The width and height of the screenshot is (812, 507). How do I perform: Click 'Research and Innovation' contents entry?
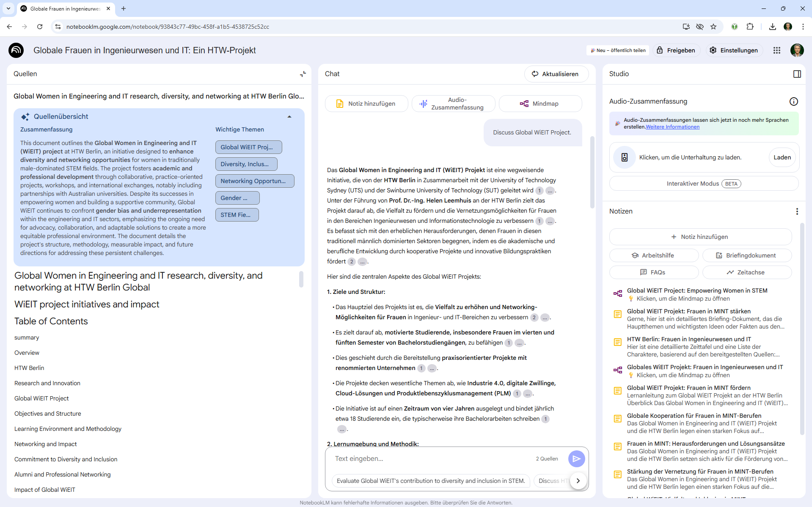47,383
